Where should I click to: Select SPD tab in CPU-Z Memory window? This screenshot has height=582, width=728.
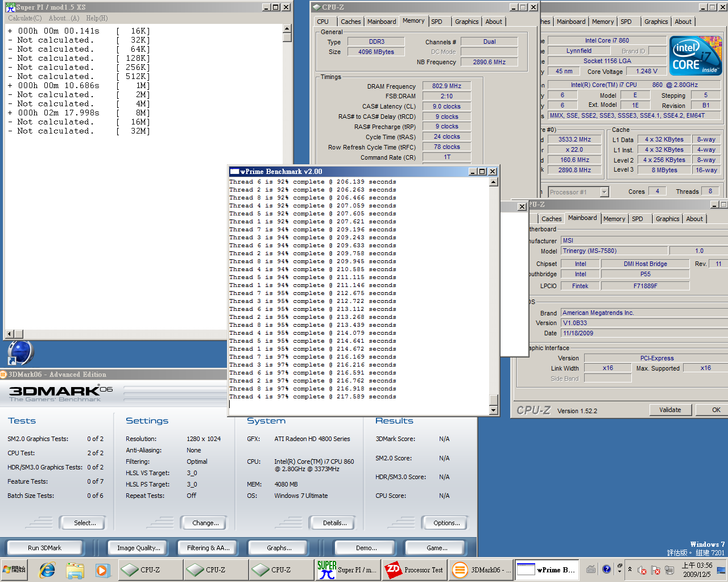[x=437, y=22]
